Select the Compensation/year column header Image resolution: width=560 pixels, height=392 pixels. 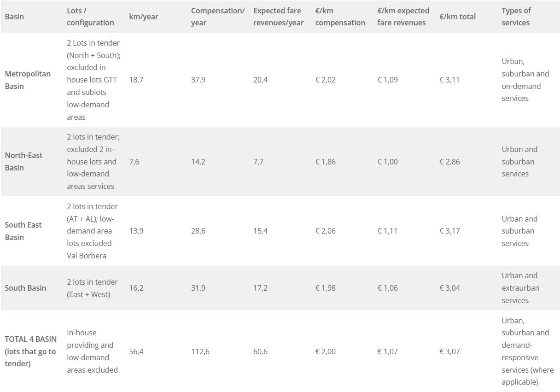pyautogui.click(x=218, y=17)
